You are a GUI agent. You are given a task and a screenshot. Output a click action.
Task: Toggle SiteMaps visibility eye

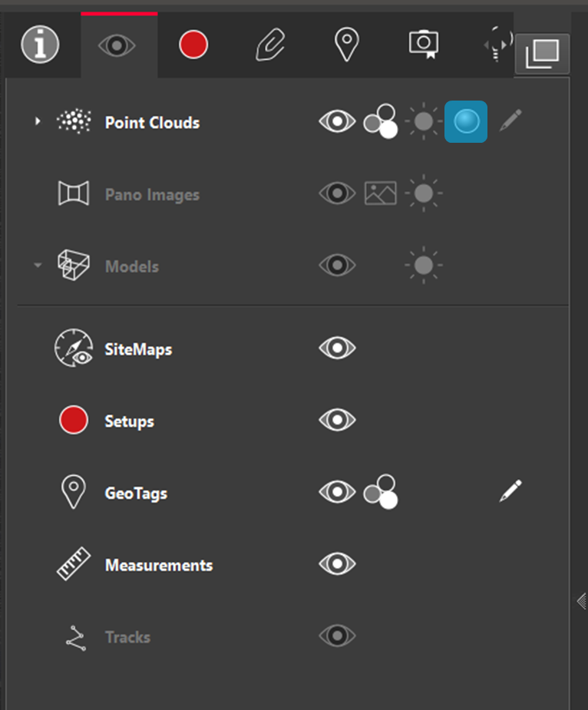[x=337, y=348]
